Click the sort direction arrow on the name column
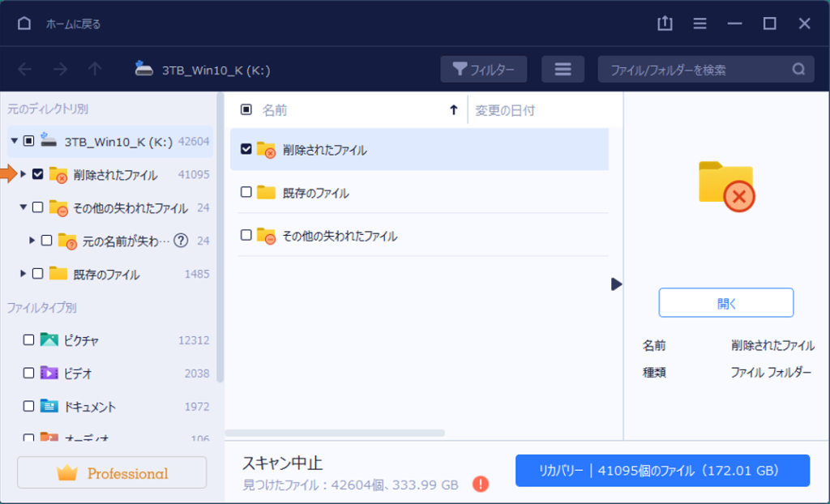This screenshot has width=830, height=504. coord(453,109)
